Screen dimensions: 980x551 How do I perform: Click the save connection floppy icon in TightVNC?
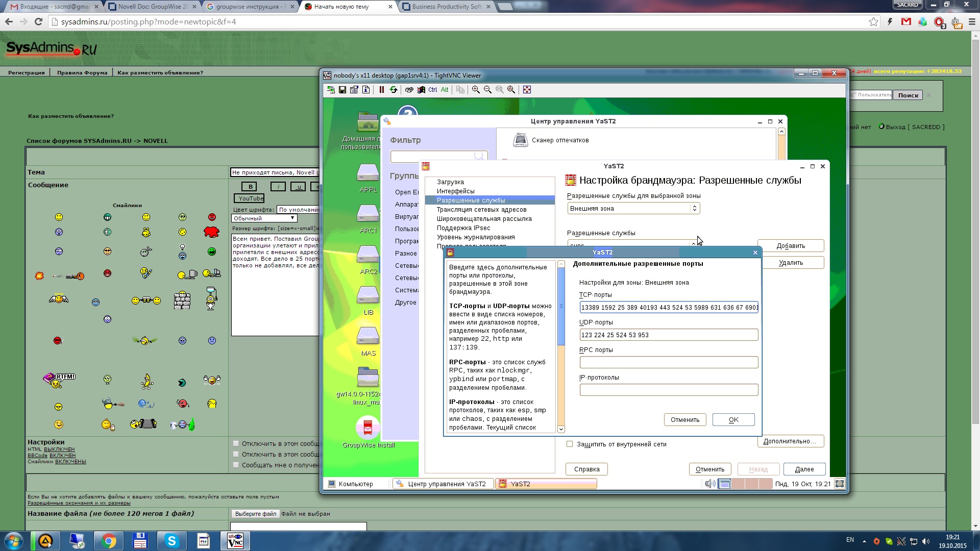click(x=342, y=90)
